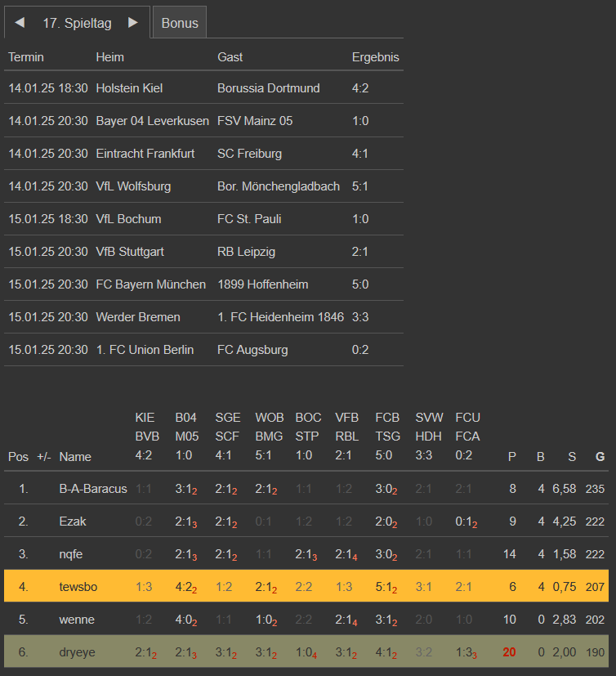The width and height of the screenshot is (616, 676).
Task: Click the S column header
Action: pos(571,456)
